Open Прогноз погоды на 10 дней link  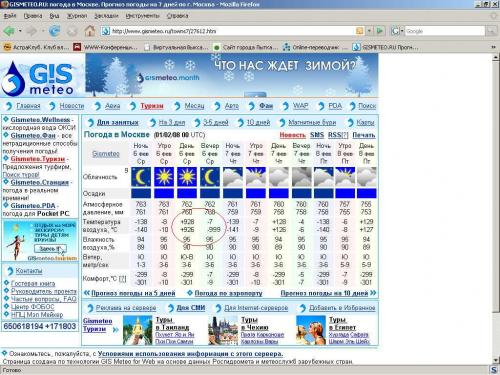point(324,293)
